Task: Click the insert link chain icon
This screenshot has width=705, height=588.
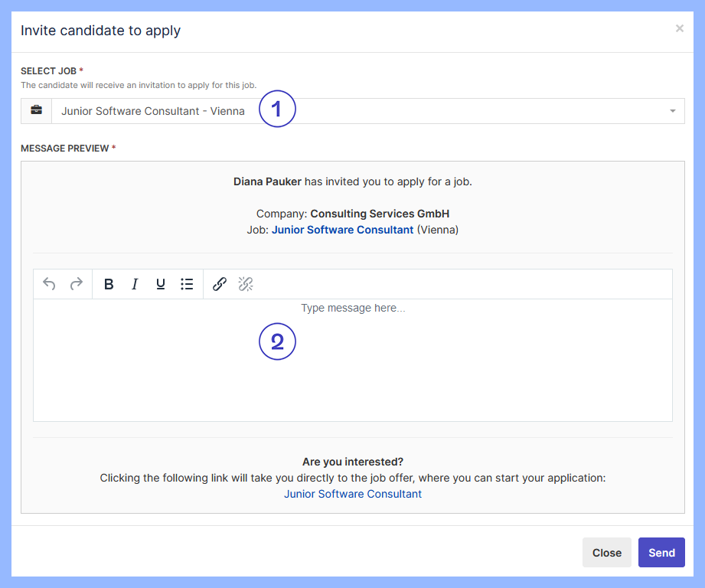Action: click(220, 284)
